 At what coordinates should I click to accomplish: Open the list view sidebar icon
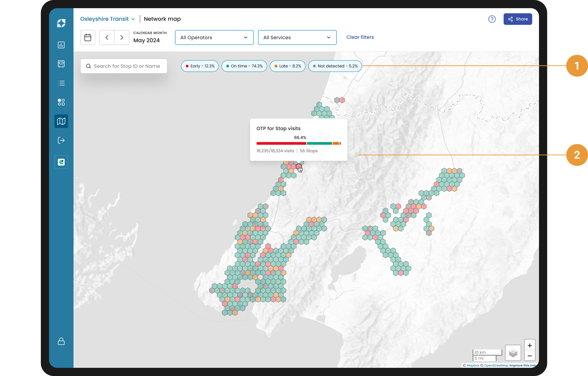tap(61, 83)
